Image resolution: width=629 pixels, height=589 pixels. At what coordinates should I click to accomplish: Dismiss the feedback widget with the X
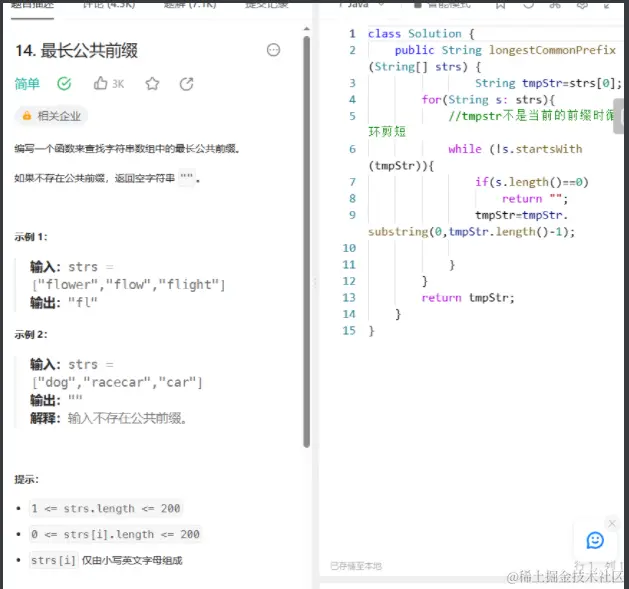point(612,523)
